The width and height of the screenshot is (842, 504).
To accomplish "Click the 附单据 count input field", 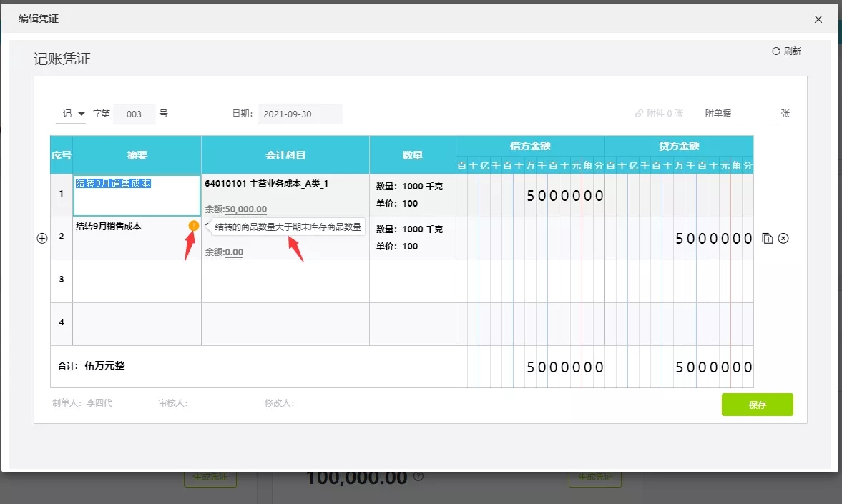I will (755, 114).
